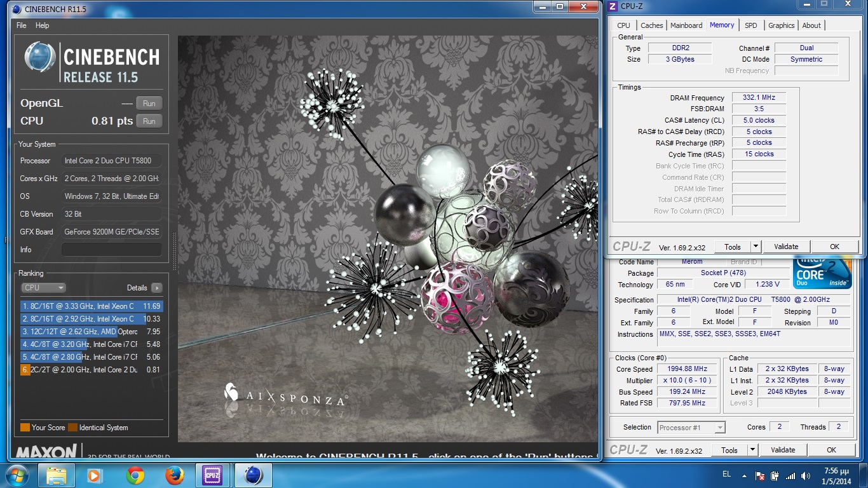Viewport: 868px width, 488px height.
Task: Open the volume speaker tray icon
Action: pyautogui.click(x=804, y=475)
